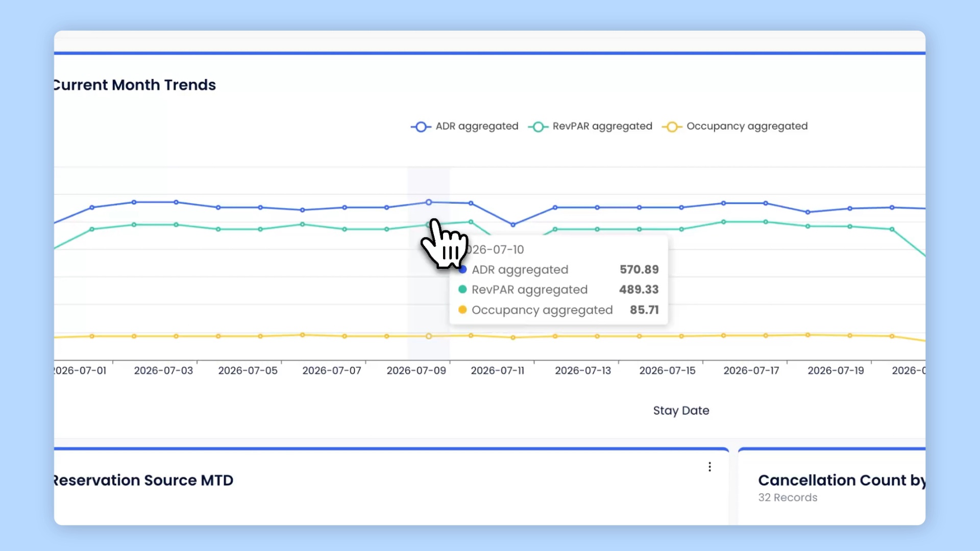Click the 2026-07-03 axis date label
This screenshot has height=551, width=980.
[x=163, y=370]
